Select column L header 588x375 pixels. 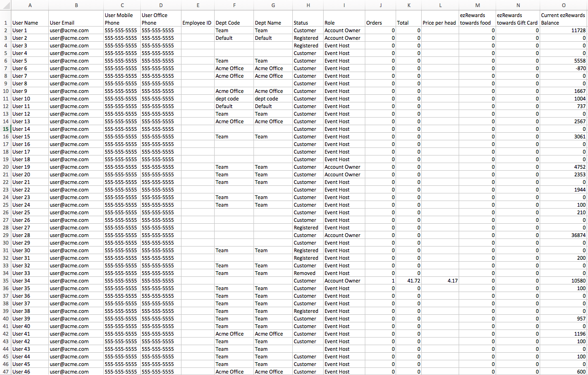pyautogui.click(x=440, y=5)
